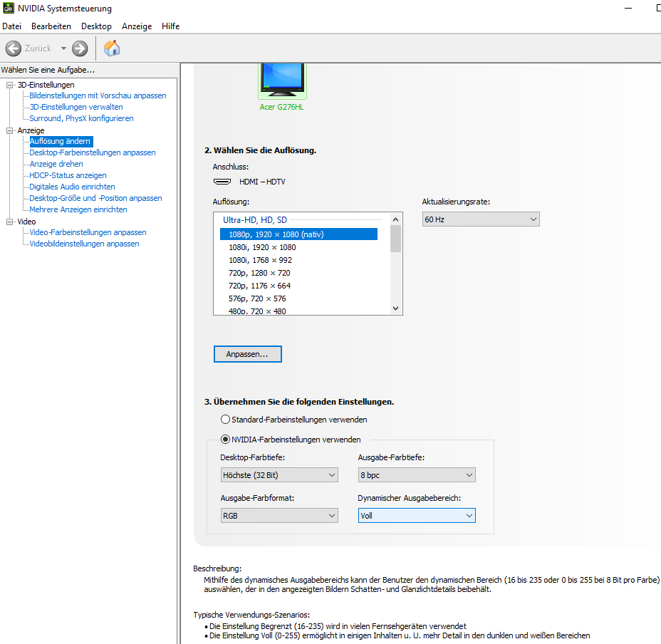Open Mehrere Anzeigen einrichten

pos(78,209)
